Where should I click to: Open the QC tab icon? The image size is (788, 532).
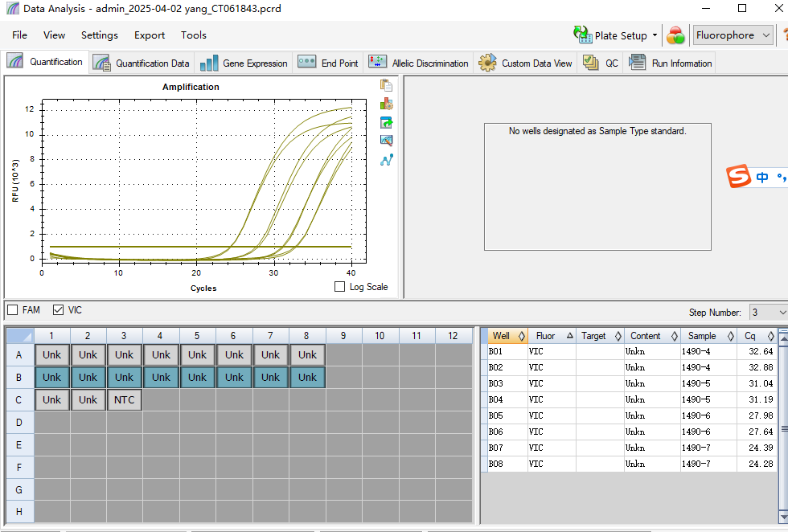(590, 63)
